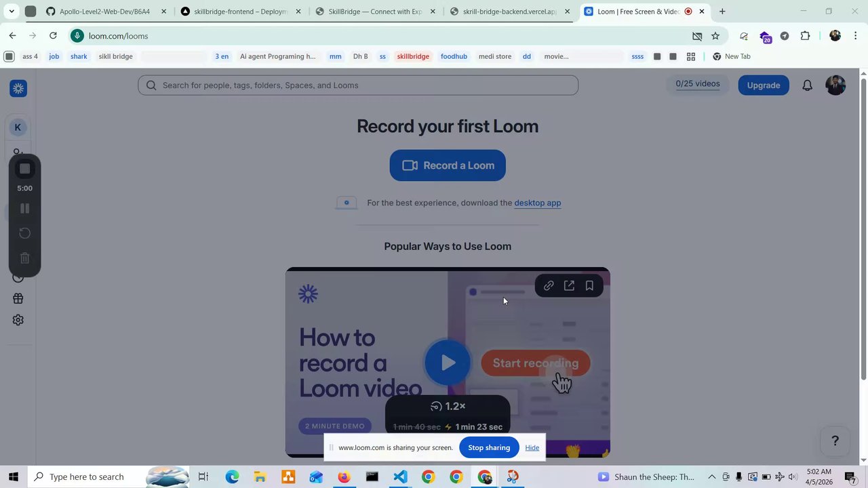Show hidden system tray icons chevron
The width and height of the screenshot is (868, 488).
click(x=711, y=476)
